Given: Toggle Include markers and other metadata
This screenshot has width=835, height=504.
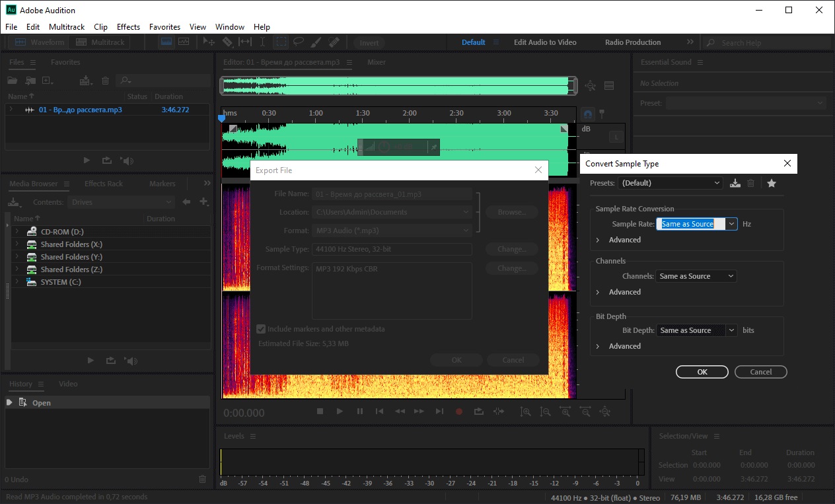Looking at the screenshot, I should click(x=261, y=329).
